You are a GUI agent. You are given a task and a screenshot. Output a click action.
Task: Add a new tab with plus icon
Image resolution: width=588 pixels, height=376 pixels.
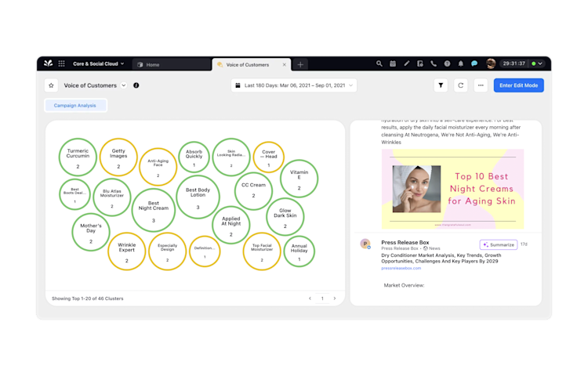click(x=300, y=64)
